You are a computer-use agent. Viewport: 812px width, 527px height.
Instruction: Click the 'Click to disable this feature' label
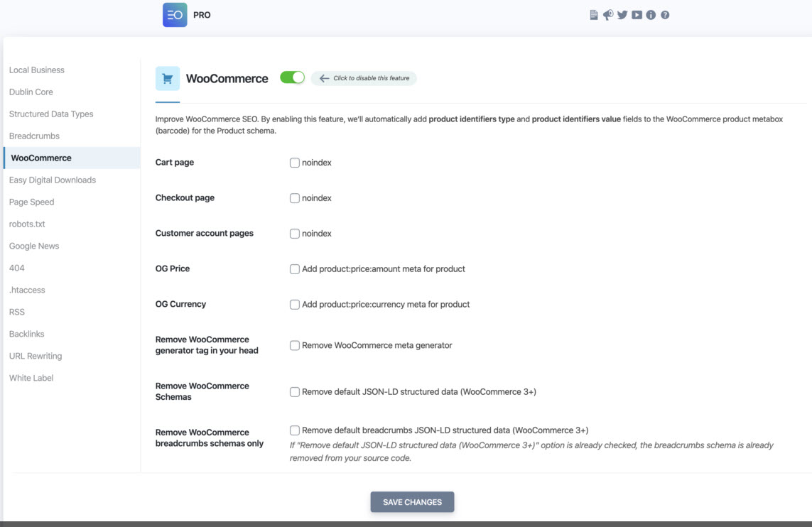point(364,78)
